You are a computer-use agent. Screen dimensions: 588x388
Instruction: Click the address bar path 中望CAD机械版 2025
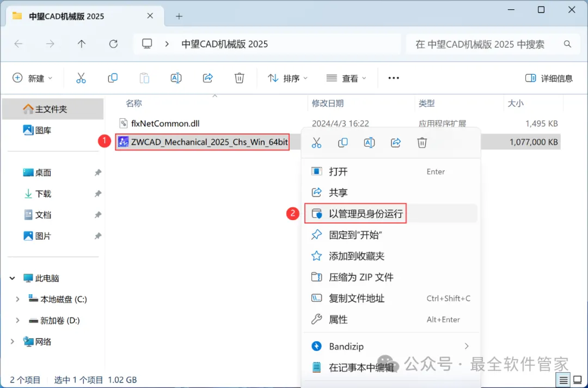(x=225, y=44)
